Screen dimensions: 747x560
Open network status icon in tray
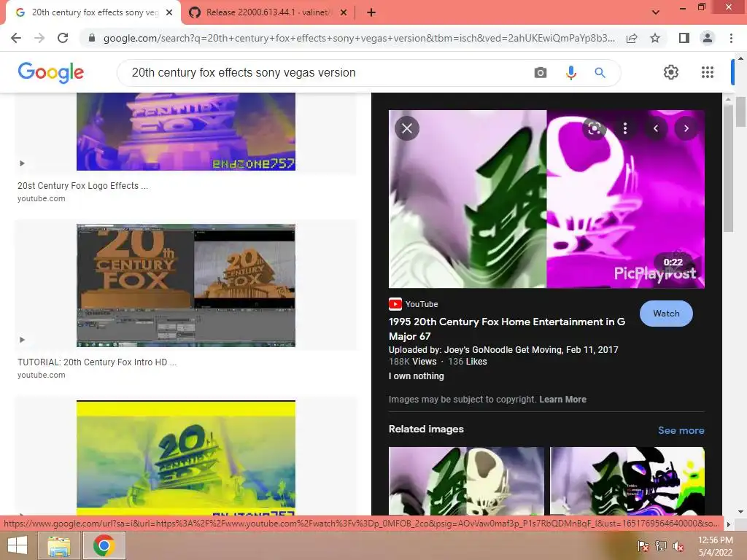[x=661, y=546]
